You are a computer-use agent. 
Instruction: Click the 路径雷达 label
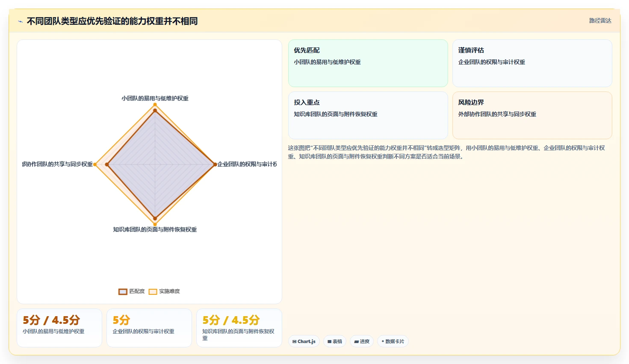click(x=600, y=21)
